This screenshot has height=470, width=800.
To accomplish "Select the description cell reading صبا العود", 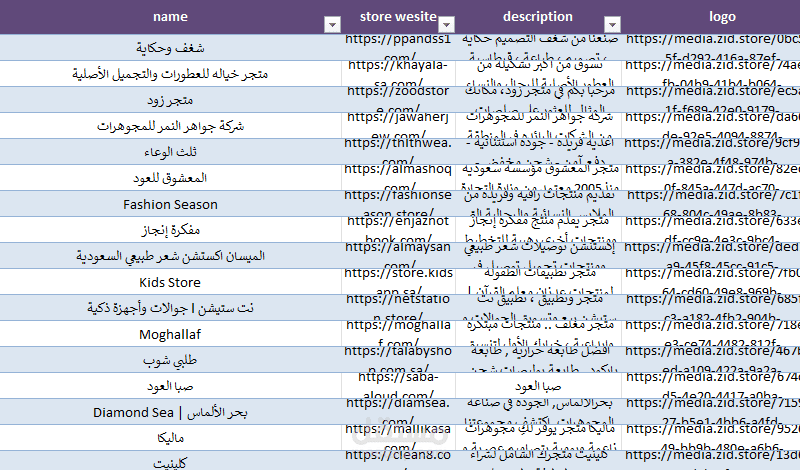I will tap(538, 386).
